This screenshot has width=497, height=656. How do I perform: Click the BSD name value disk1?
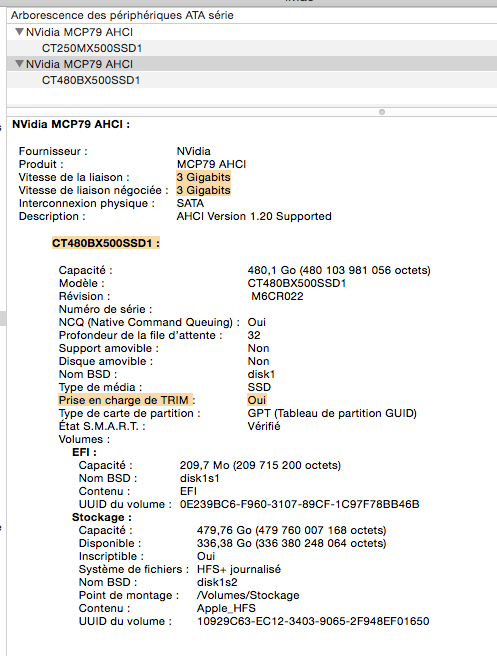click(261, 374)
